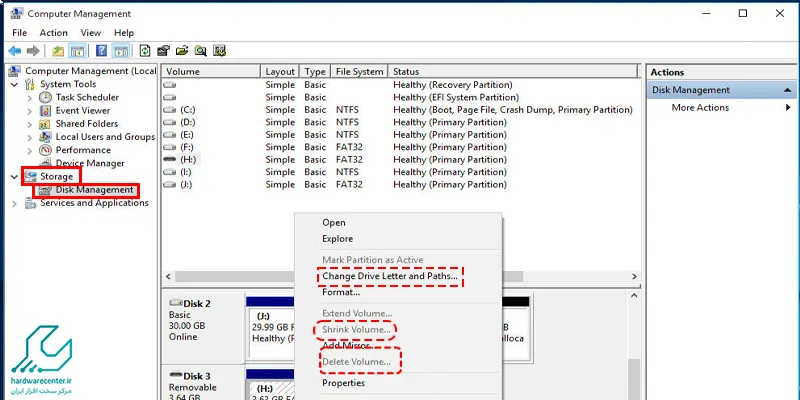Expand the Performance node
The height and width of the screenshot is (400, 800).
(30, 151)
